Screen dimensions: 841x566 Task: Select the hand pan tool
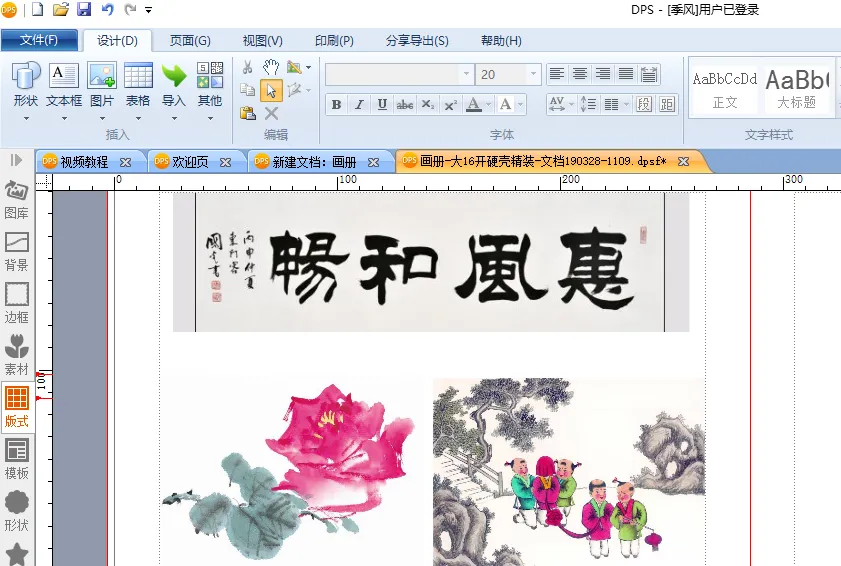click(x=271, y=67)
